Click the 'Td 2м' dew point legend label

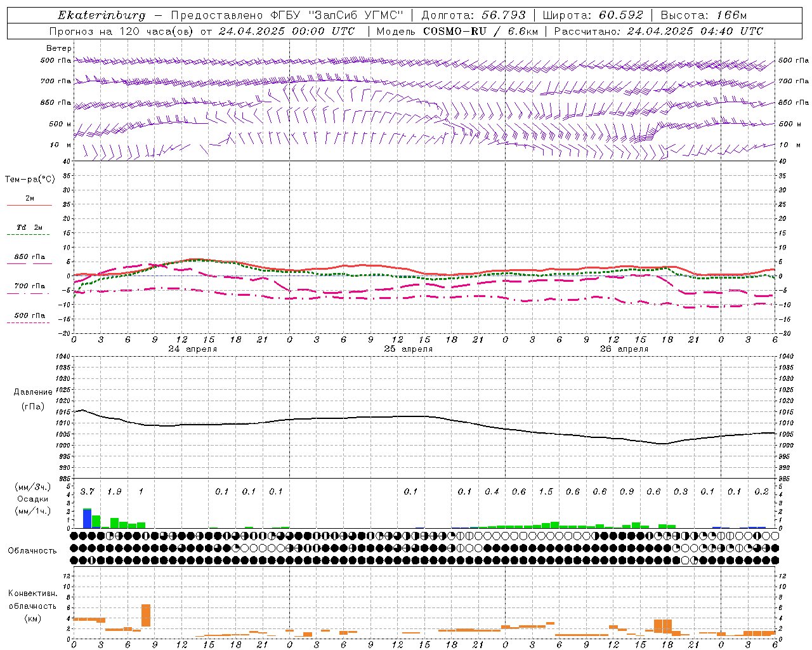[30, 227]
